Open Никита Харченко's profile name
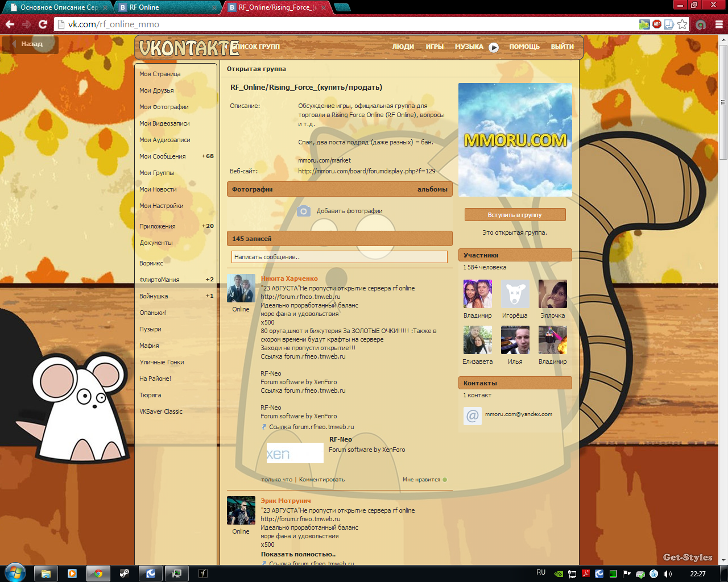 point(289,278)
